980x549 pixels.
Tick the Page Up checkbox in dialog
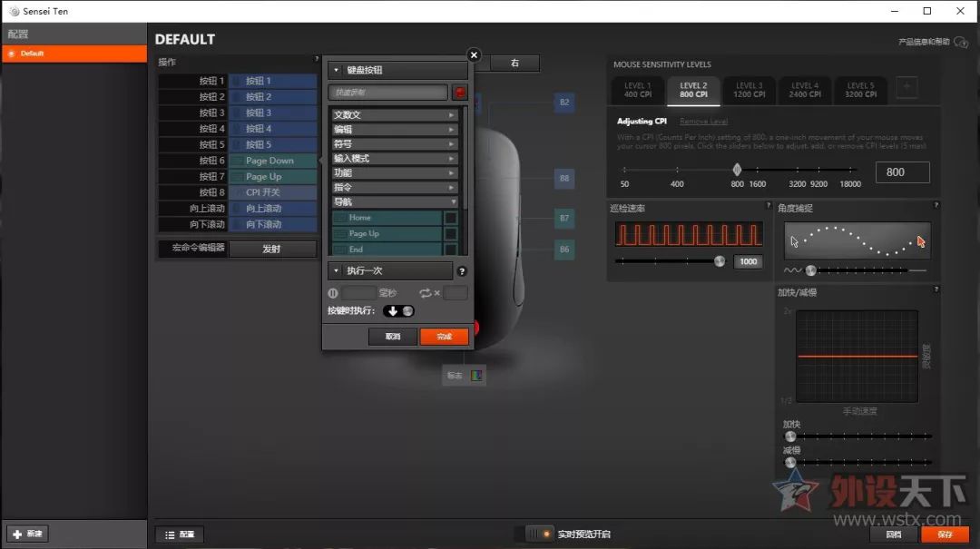point(450,234)
